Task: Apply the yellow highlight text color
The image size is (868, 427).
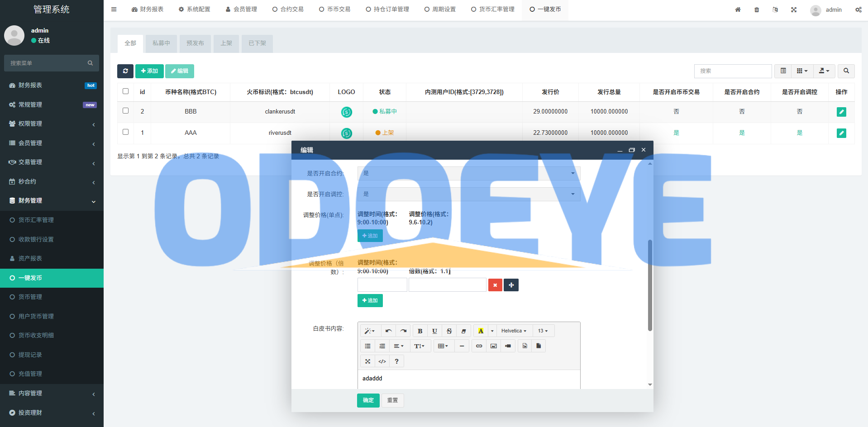Action: (481, 331)
